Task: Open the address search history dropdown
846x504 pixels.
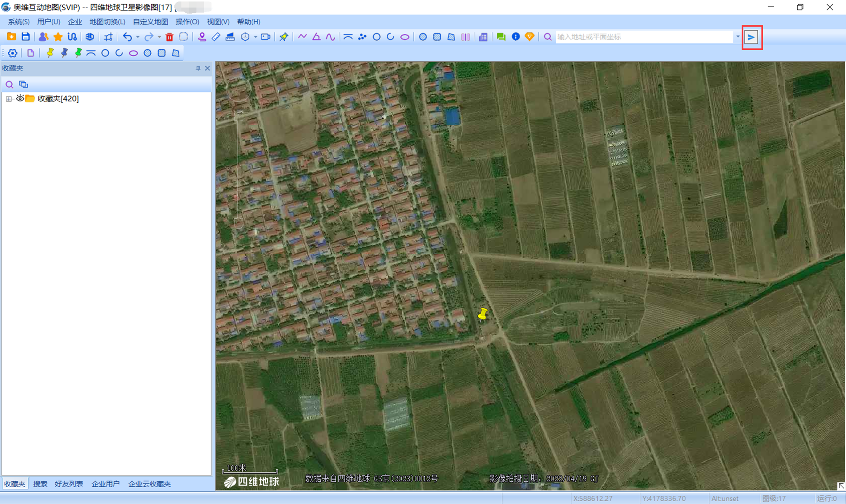Action: [x=738, y=37]
